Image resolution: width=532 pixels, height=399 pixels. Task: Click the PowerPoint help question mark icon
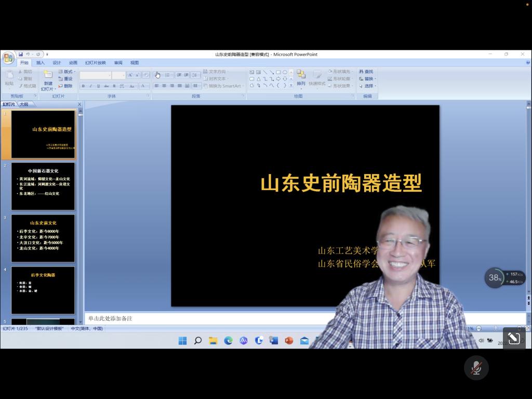pyautogui.click(x=527, y=63)
